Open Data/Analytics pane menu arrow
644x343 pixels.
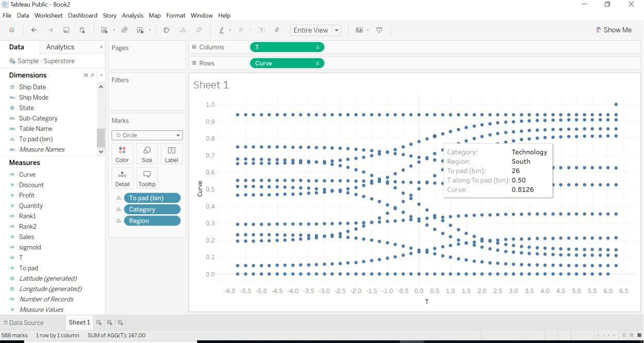tap(101, 47)
